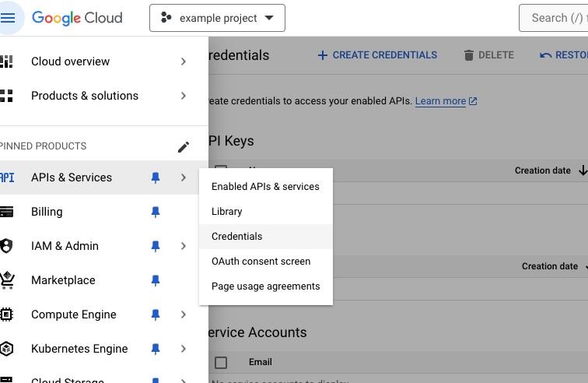Click the Products & solutions grid icon
Viewport: 588px width, 383px height.
(x=6, y=96)
